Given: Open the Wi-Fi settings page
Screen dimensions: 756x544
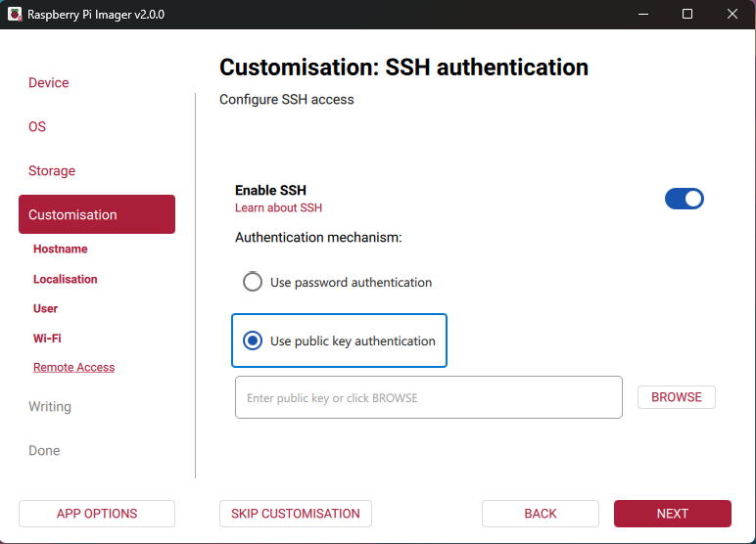Looking at the screenshot, I should pos(47,338).
